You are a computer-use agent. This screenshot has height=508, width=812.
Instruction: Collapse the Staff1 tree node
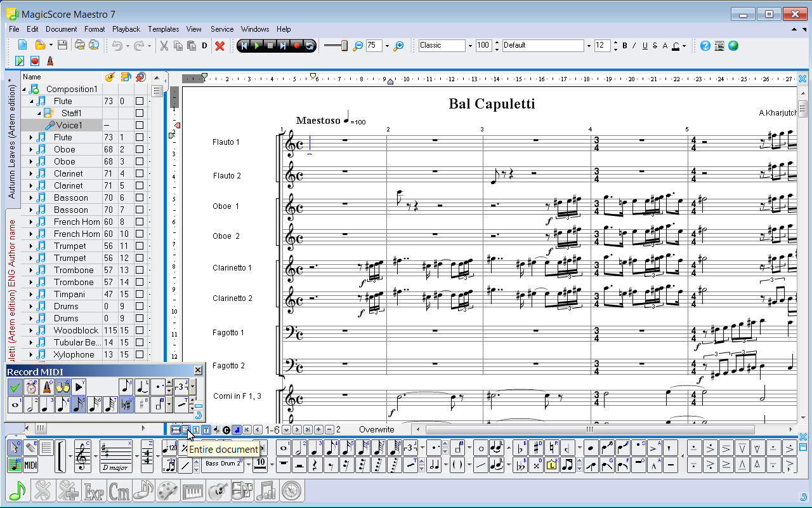(x=39, y=113)
